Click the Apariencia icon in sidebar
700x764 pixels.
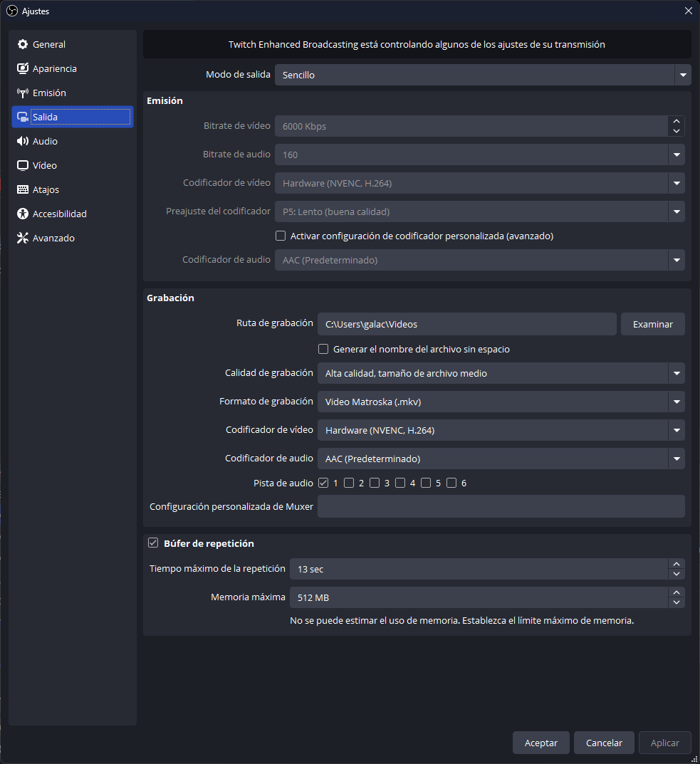point(22,68)
